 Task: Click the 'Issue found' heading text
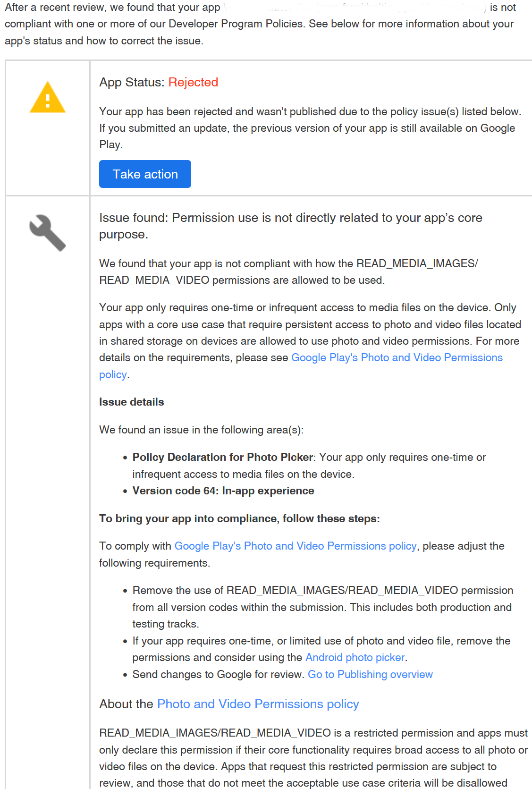[x=290, y=218]
